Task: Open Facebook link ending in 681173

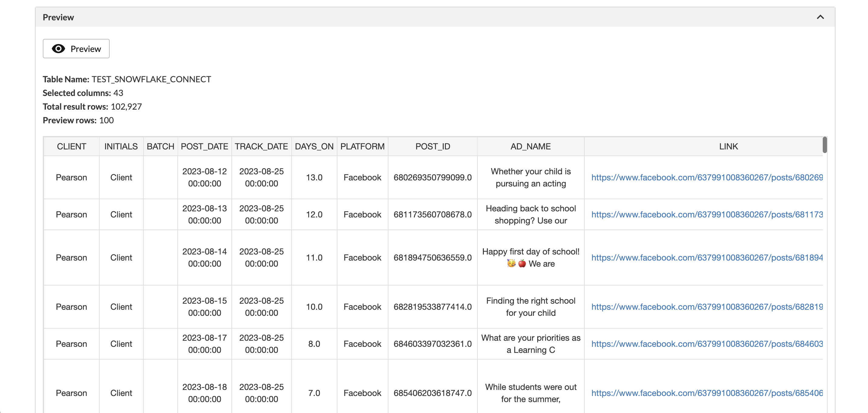Action: (707, 215)
